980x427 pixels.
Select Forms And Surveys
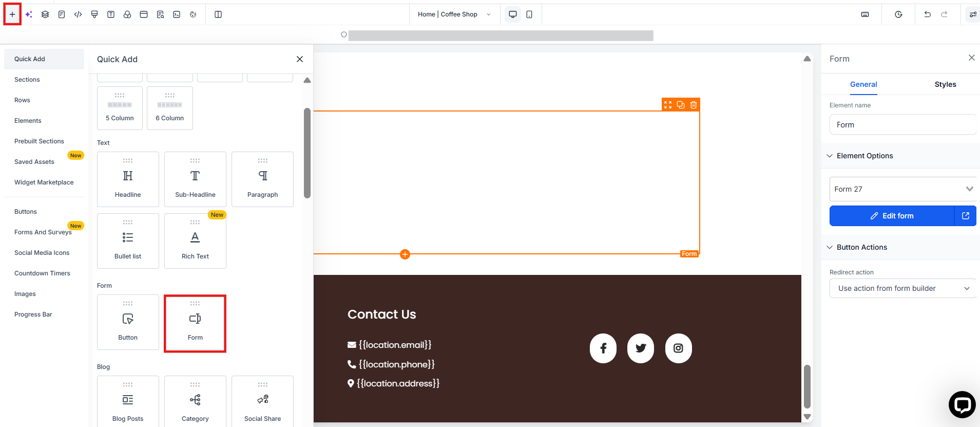[x=44, y=232]
